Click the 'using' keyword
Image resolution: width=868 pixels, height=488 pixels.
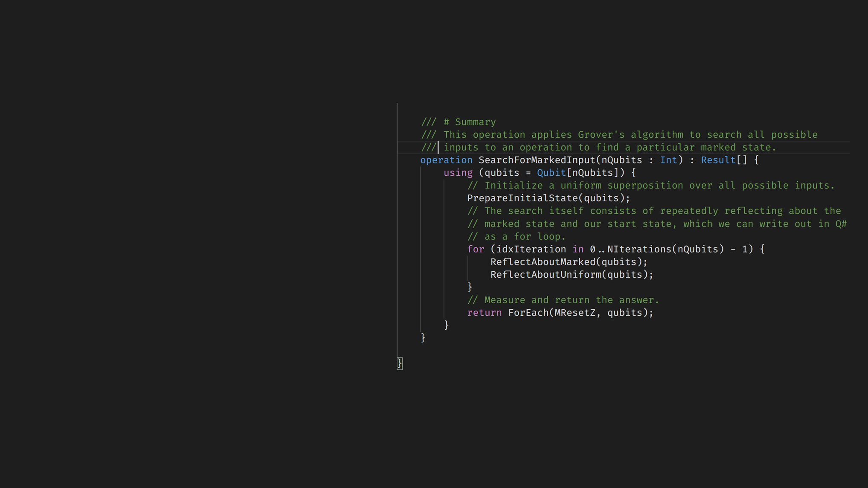(458, 173)
